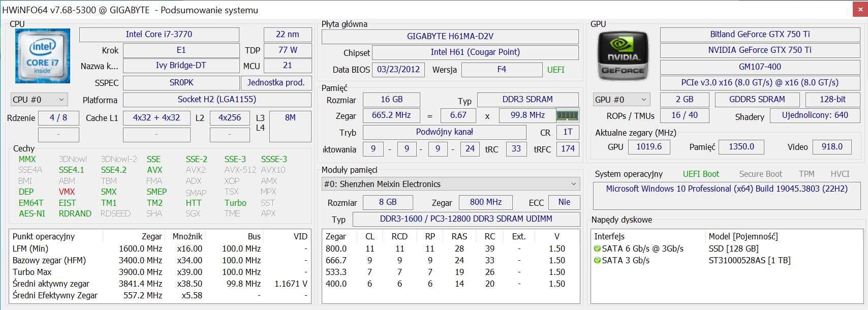Select the Ivy Bridge-DT codename field
This screenshot has width=868, height=310.
point(181,66)
